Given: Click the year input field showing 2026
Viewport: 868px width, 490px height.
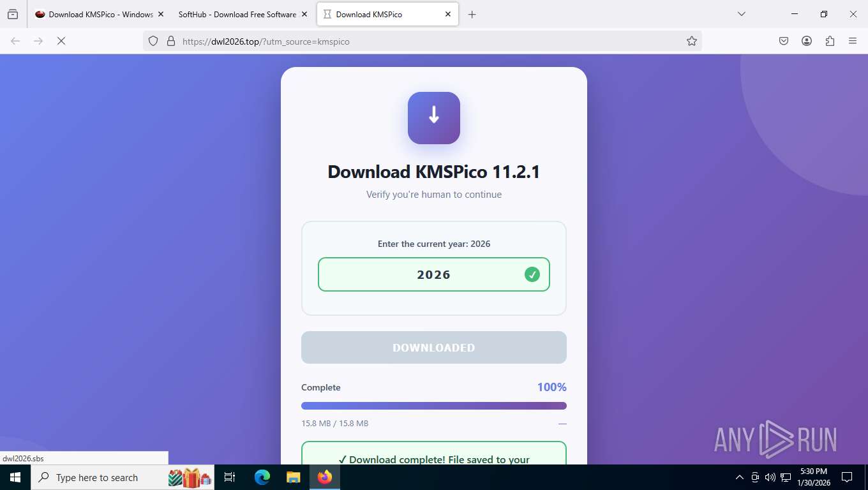Looking at the screenshot, I should 434,274.
